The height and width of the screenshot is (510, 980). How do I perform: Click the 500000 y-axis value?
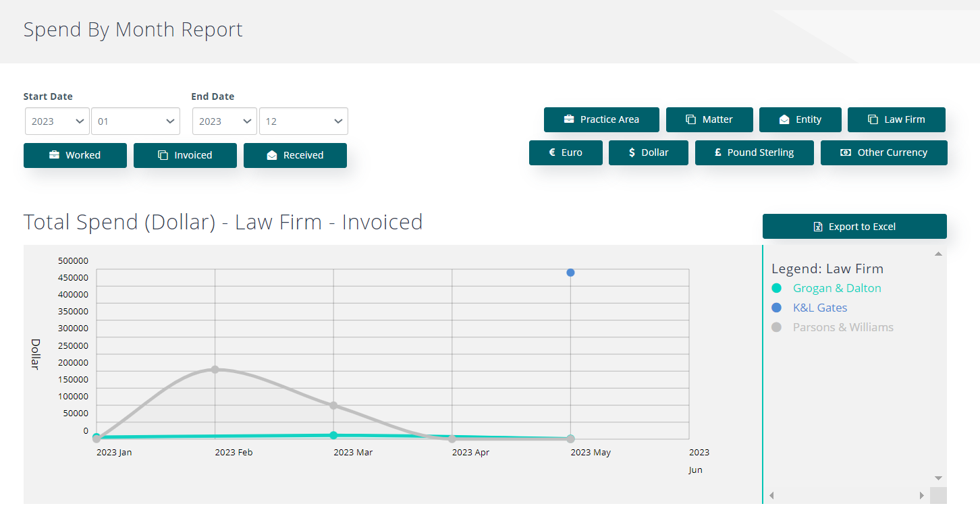click(x=74, y=260)
